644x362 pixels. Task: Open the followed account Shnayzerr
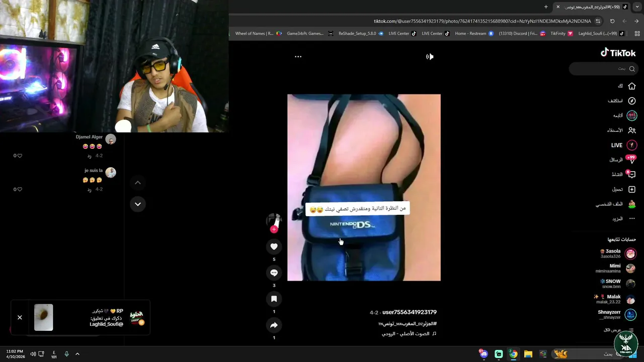click(617, 315)
